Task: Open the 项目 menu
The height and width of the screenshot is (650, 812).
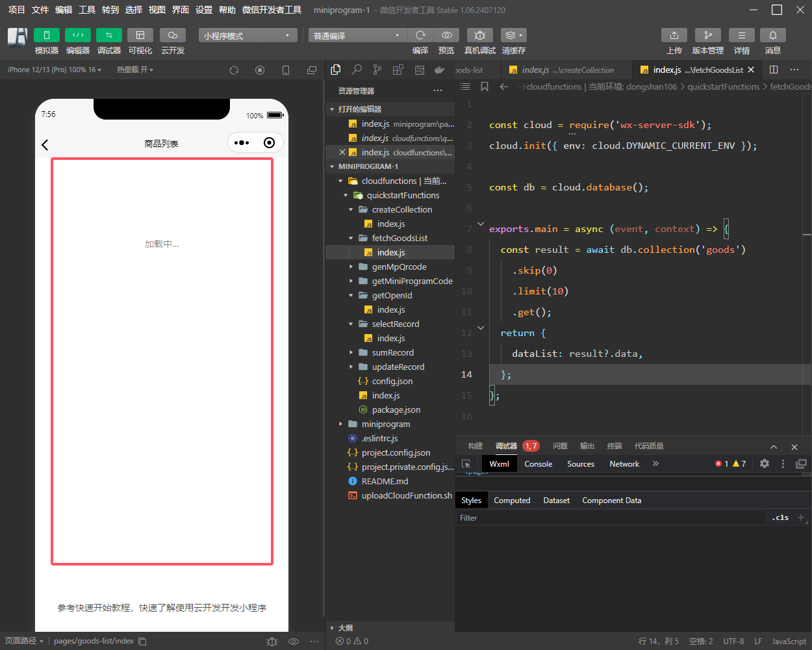Action: point(16,10)
